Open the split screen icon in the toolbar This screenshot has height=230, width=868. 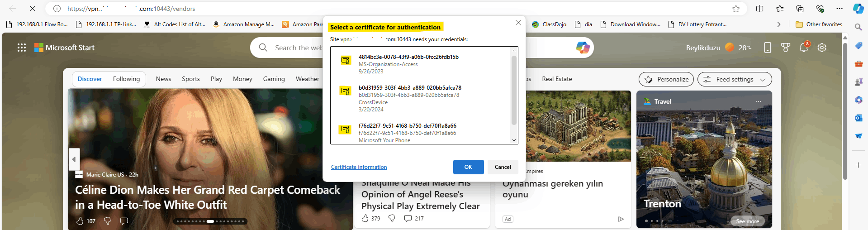click(x=760, y=9)
